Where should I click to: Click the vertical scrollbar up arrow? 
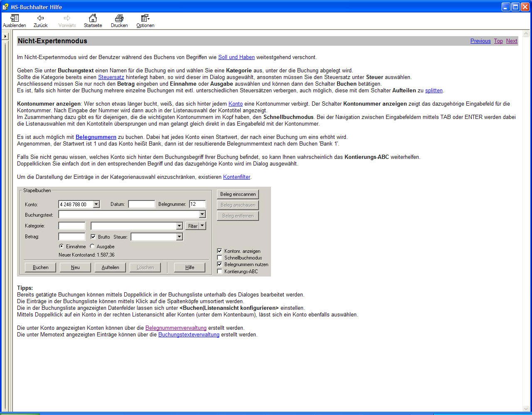point(526,34)
